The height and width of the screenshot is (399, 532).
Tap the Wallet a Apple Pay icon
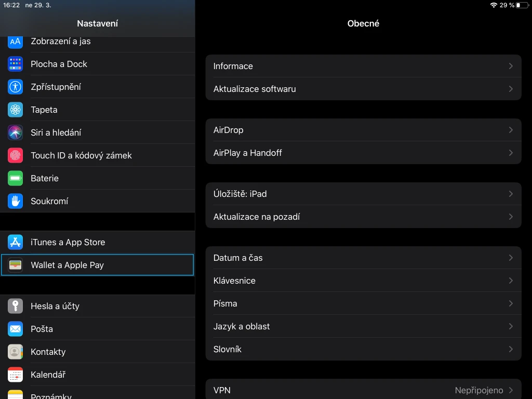(x=15, y=265)
